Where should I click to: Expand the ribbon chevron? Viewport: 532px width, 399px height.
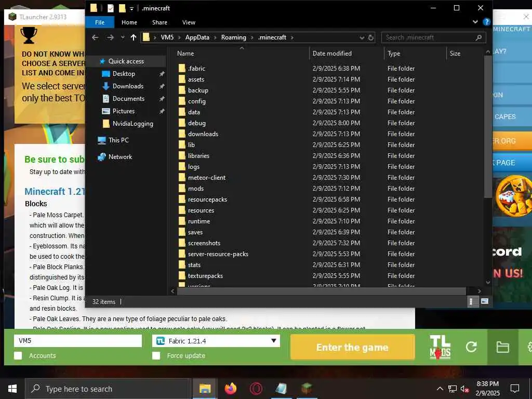475,22
